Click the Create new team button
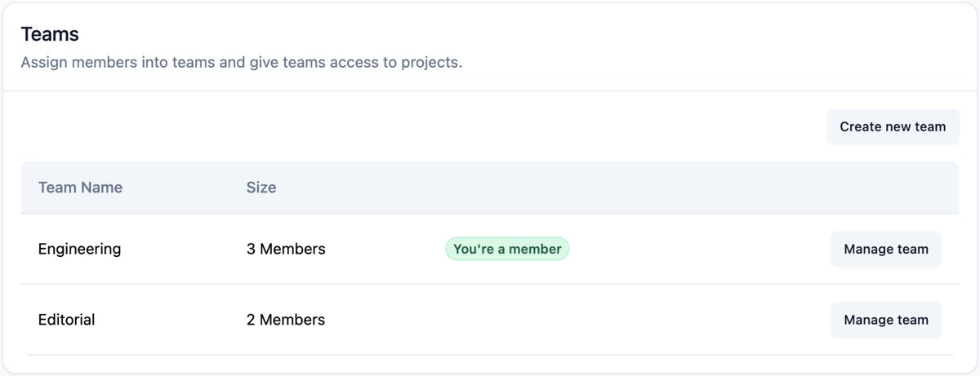Viewport: 980px width, 376px height. (x=893, y=126)
